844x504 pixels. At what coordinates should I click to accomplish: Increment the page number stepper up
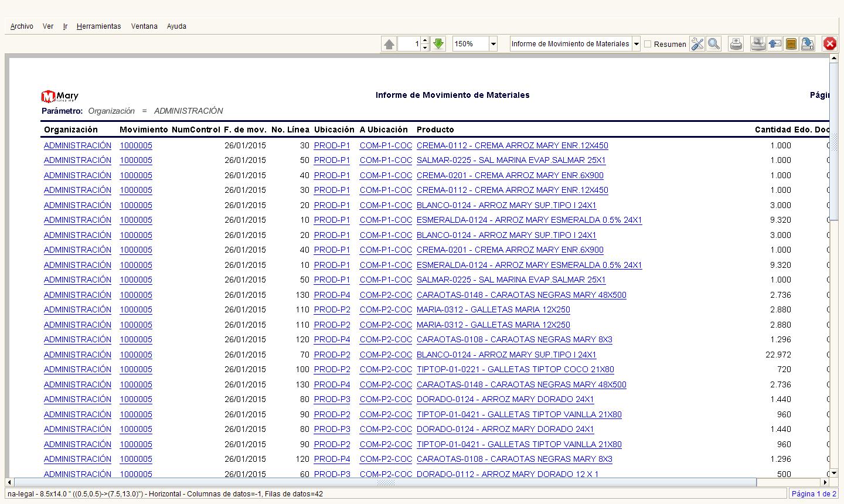tap(425, 40)
